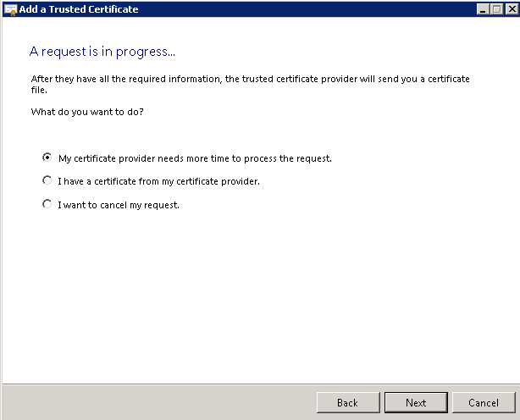This screenshot has height=420, width=520.
Task: Click the 'A request is in progress...' heading
Action: click(x=102, y=52)
